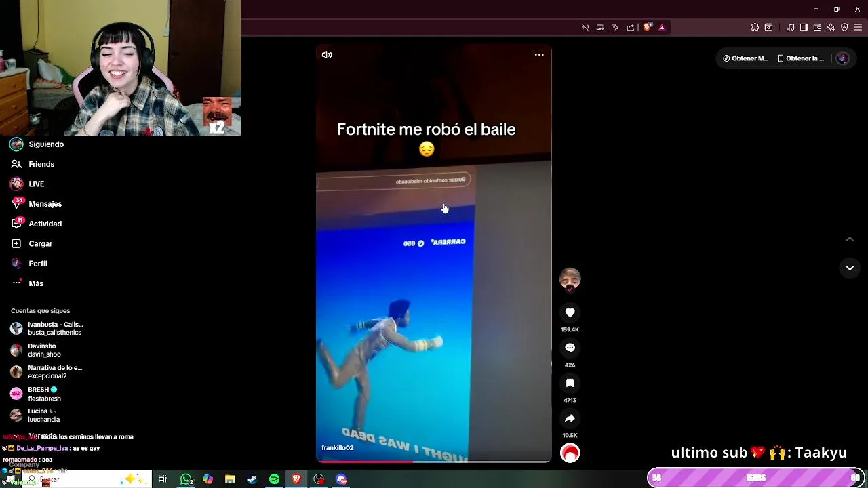Open followed account busta_calisthenics

(x=47, y=329)
